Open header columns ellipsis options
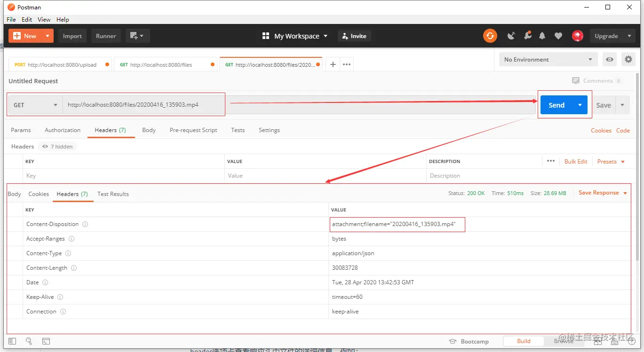Image resolution: width=644 pixels, height=352 pixels. click(551, 161)
